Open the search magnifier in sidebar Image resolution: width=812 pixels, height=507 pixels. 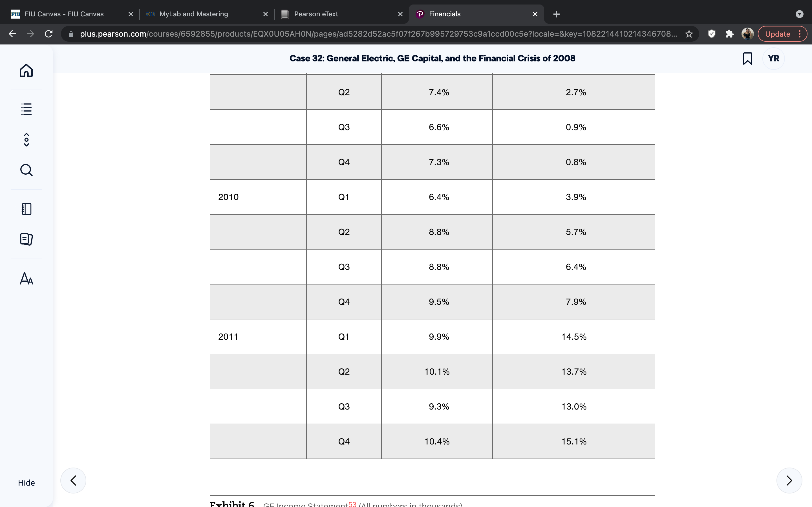click(26, 170)
